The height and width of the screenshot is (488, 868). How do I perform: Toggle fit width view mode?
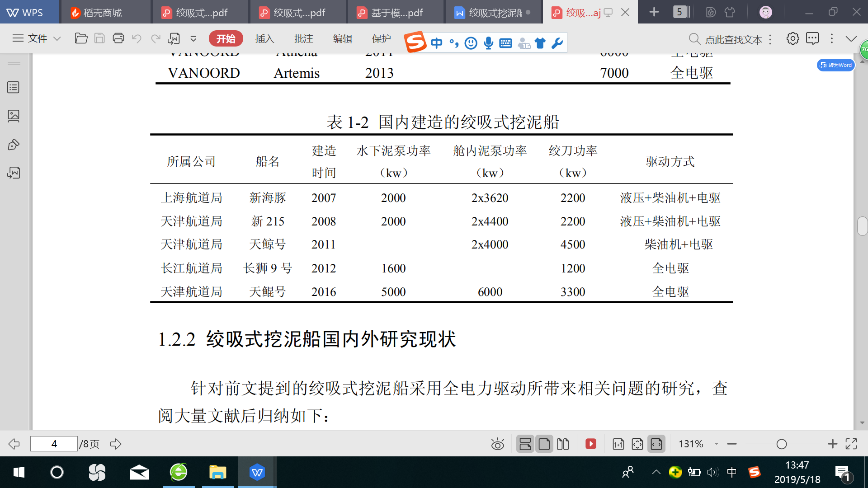[656, 444]
